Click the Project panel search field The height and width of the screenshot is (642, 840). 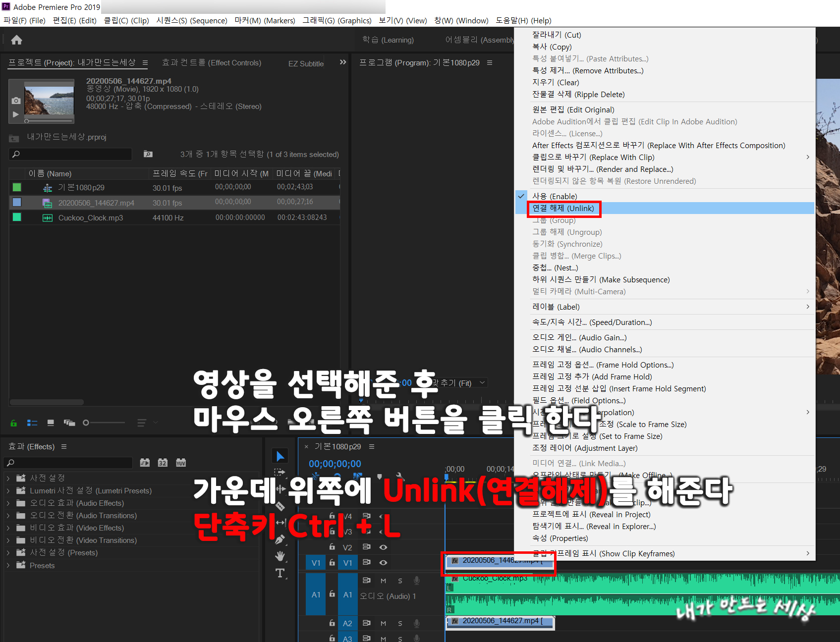point(71,154)
